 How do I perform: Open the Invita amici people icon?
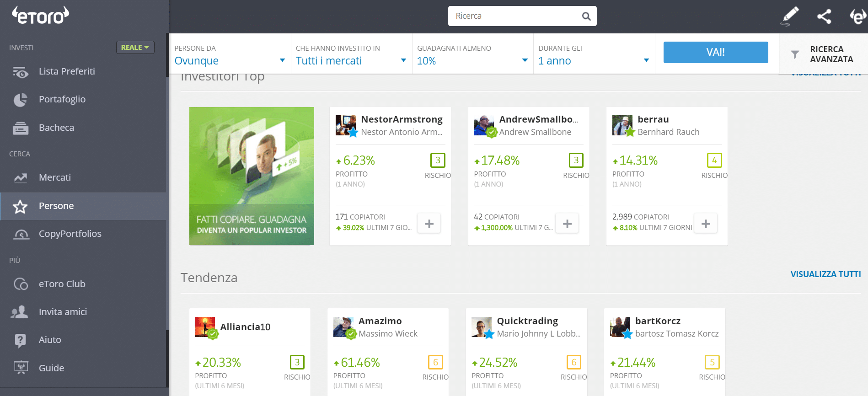(x=20, y=312)
